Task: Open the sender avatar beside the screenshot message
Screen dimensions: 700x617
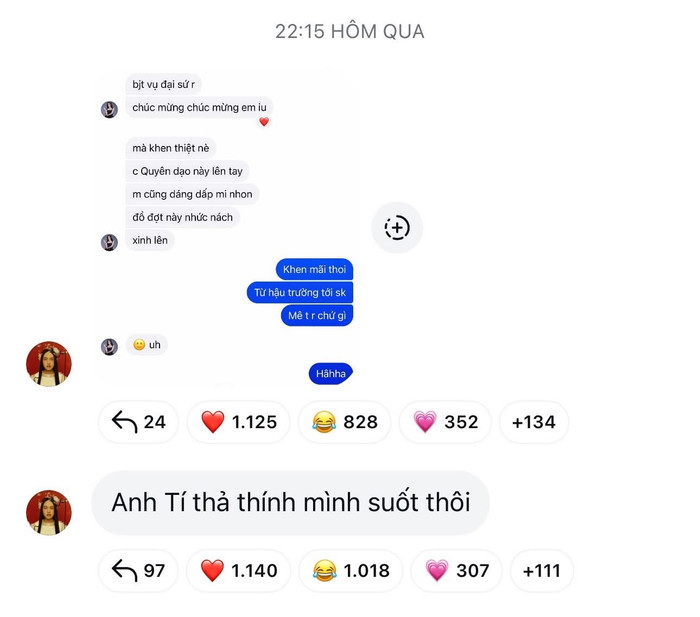Action: [x=49, y=364]
